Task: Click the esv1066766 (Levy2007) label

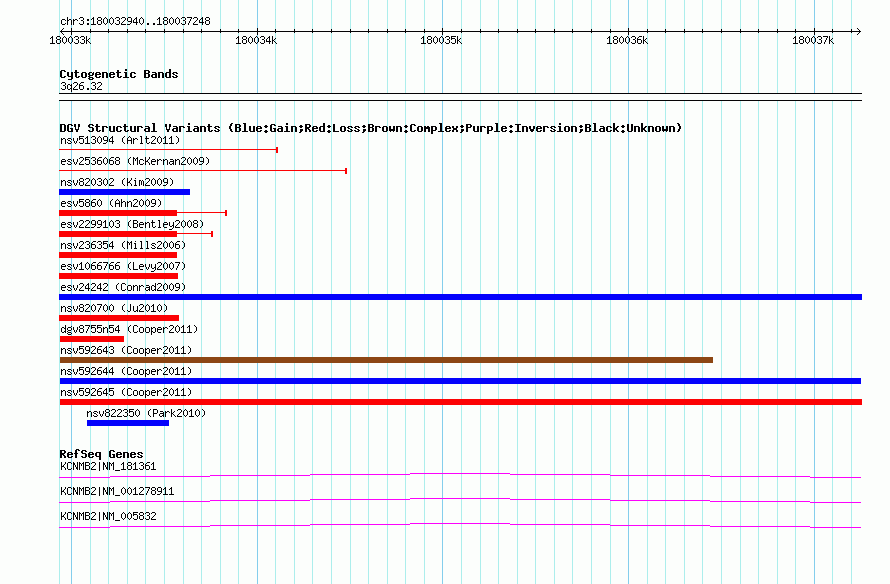Action: [x=123, y=266]
